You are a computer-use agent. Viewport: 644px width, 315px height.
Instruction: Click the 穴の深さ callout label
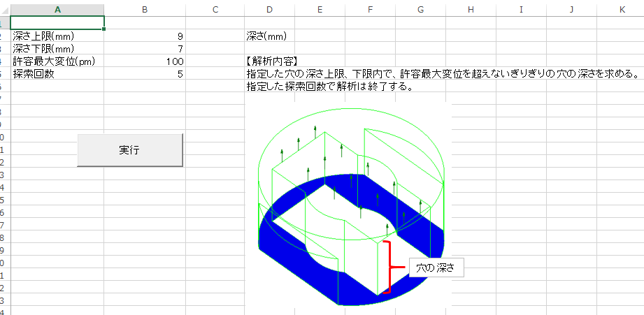pyautogui.click(x=436, y=268)
